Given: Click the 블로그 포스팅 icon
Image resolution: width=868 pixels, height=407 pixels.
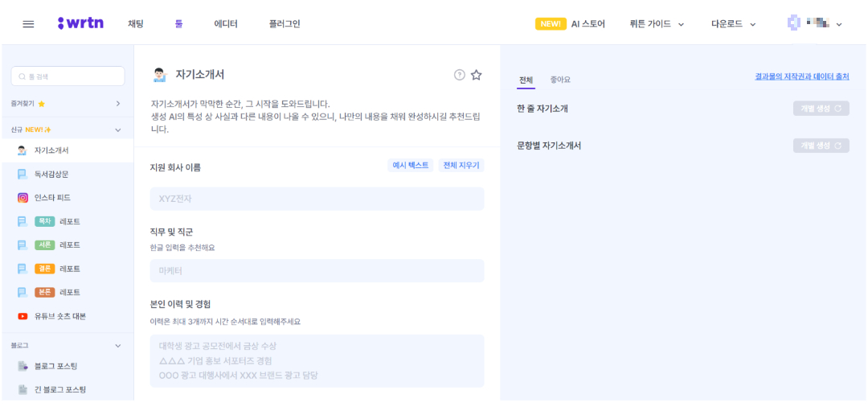Looking at the screenshot, I should (23, 366).
